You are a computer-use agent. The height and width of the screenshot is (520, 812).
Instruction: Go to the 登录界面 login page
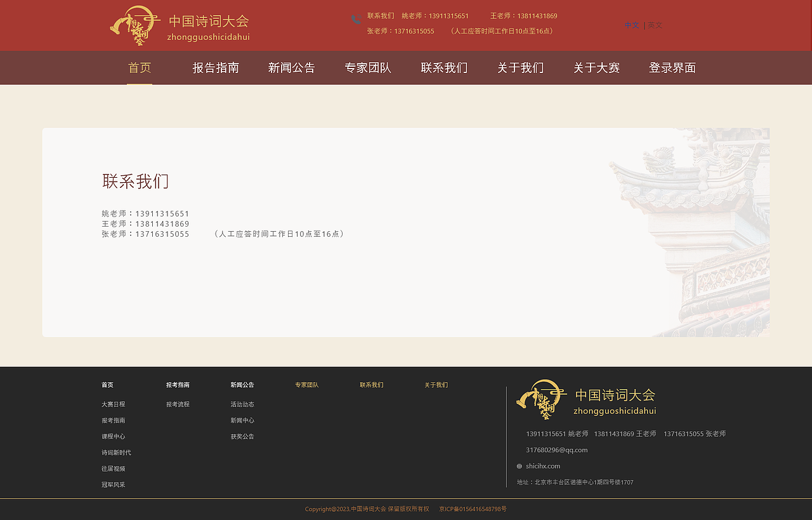672,67
